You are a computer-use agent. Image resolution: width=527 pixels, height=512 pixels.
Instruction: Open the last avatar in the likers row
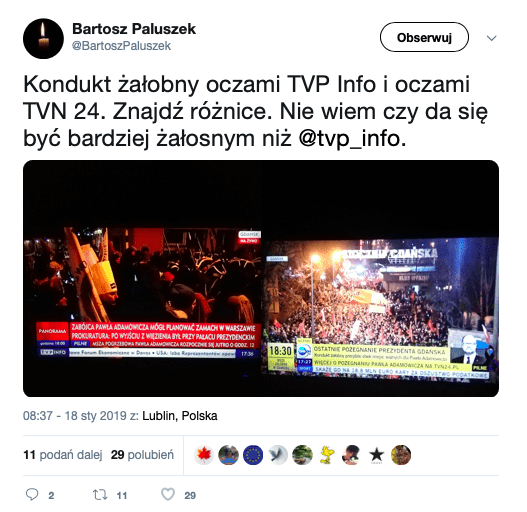[401, 455]
